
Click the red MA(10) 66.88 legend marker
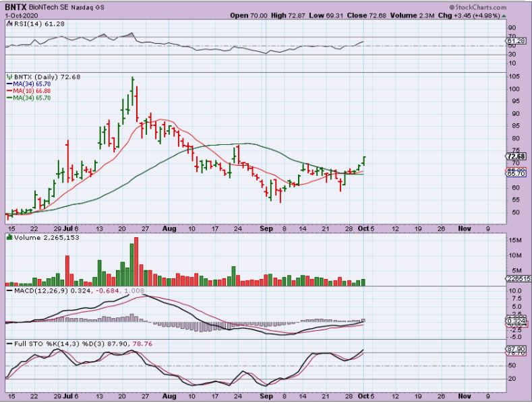tap(9, 91)
